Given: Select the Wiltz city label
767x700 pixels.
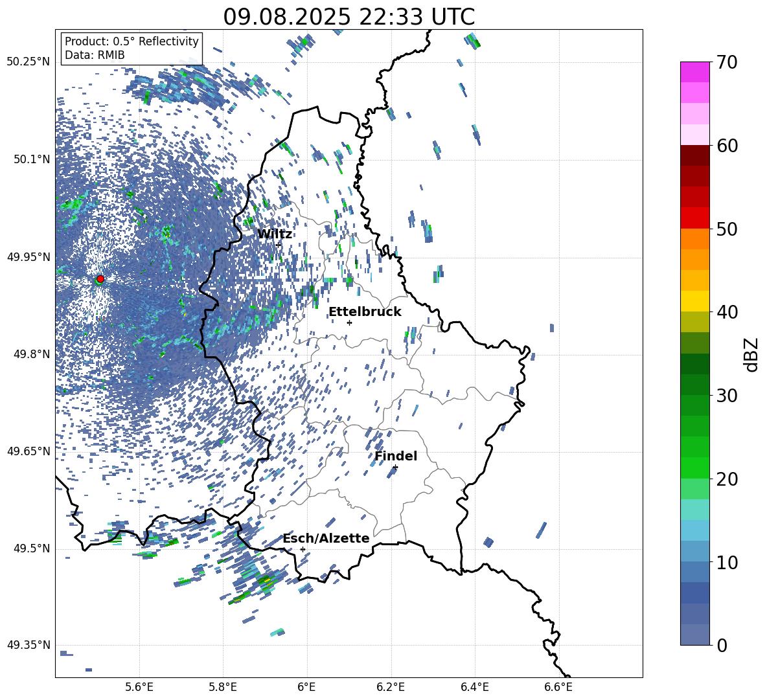Looking at the screenshot, I should coord(275,234).
